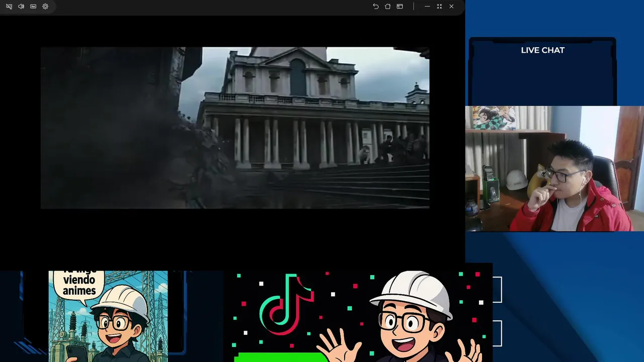Click the green bar under TikTok logo
This screenshot has width=644, height=362.
pyautogui.click(x=281, y=357)
